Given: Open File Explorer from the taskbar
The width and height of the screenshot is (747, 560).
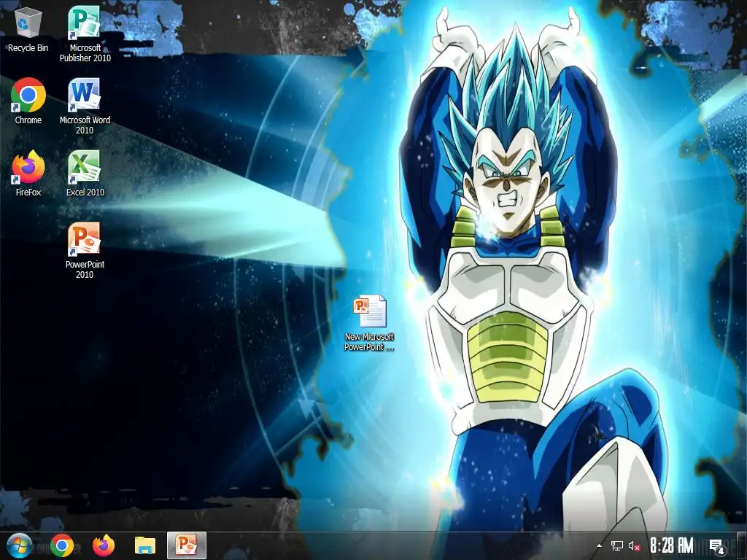Looking at the screenshot, I should (145, 545).
